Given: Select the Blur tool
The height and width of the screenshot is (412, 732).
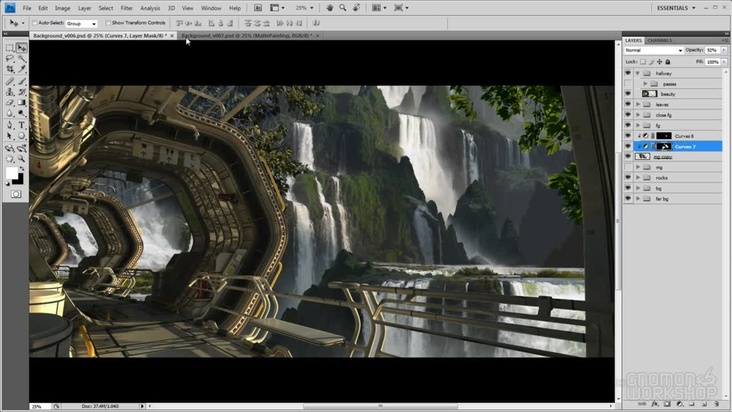Looking at the screenshot, I should (x=10, y=113).
